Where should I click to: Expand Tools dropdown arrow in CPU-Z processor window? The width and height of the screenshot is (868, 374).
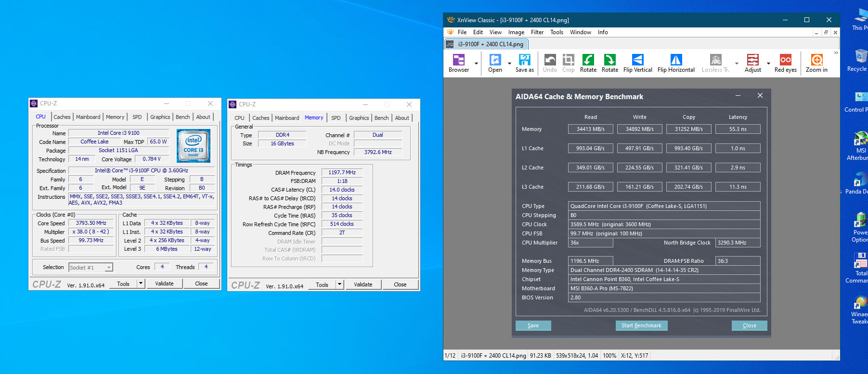[x=141, y=284]
